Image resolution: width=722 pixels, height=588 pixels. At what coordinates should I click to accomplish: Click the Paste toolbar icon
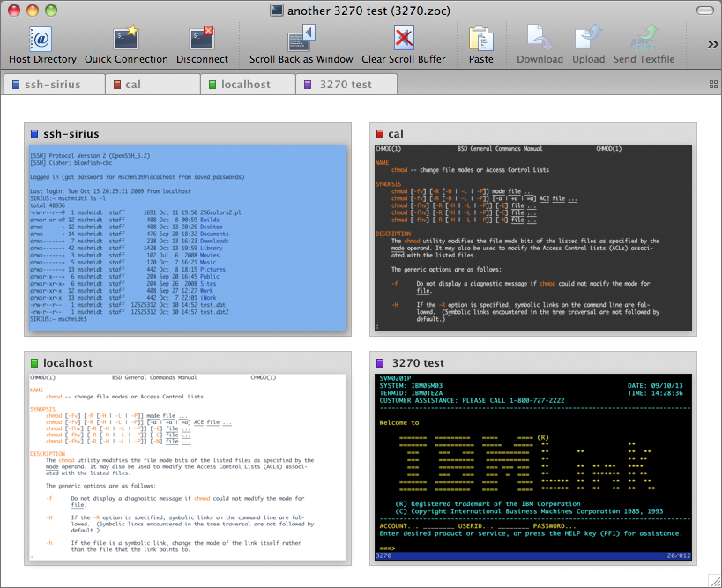click(480, 40)
